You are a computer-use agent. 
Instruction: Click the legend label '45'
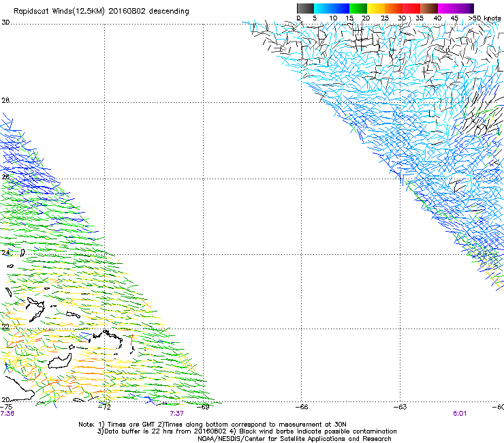[x=454, y=18]
